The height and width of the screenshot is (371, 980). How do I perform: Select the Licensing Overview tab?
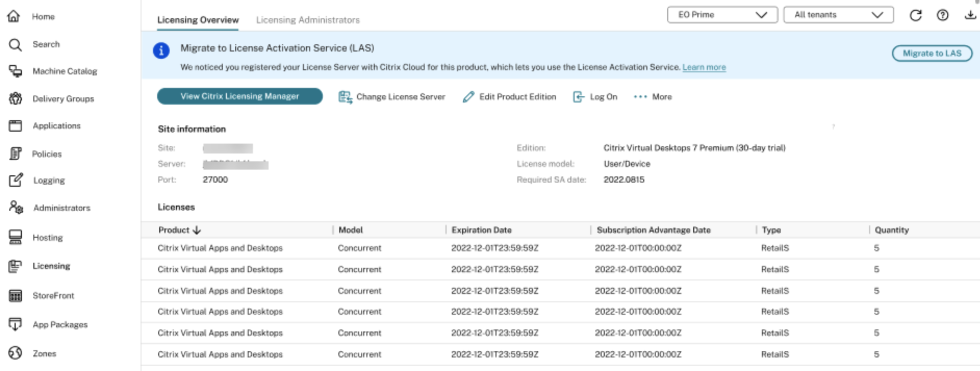click(198, 20)
